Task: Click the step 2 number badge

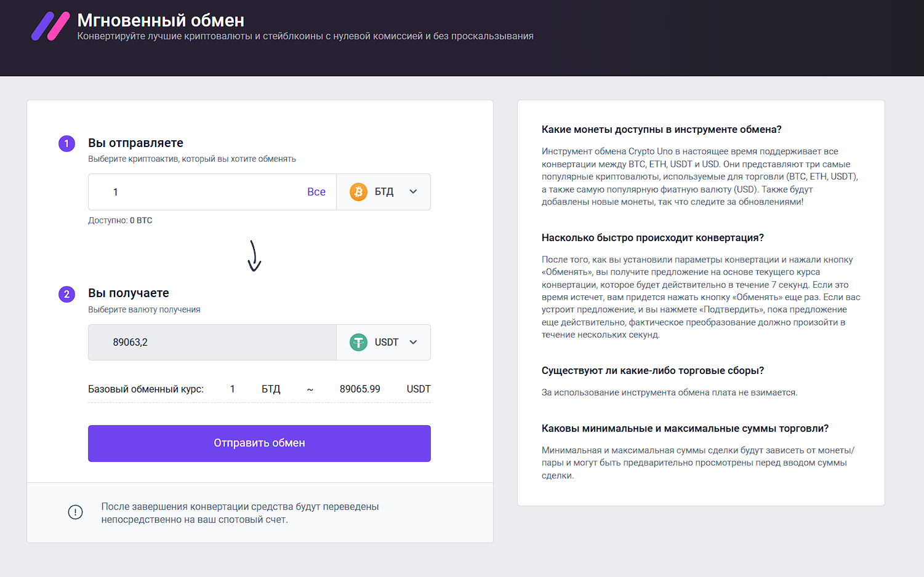Action: (66, 294)
